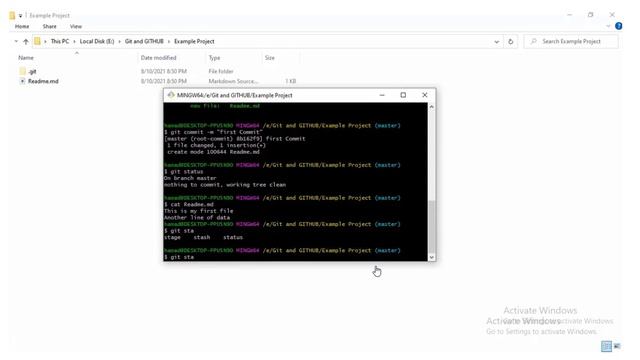Image resolution: width=640 pixels, height=360 pixels.
Task: Select the .git folder
Action: [32, 71]
